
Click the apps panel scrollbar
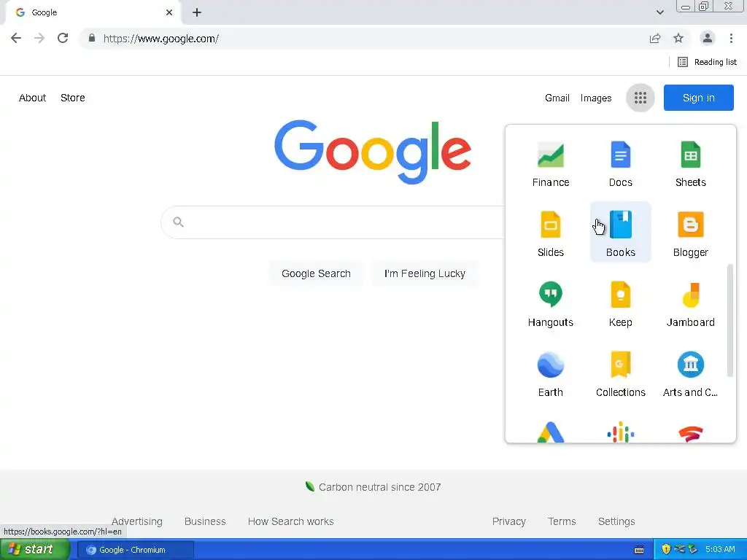click(x=729, y=321)
